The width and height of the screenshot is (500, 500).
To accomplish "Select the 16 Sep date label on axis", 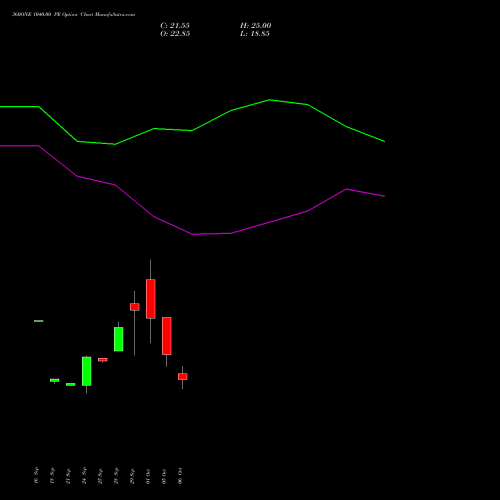I will [x=36, y=476].
